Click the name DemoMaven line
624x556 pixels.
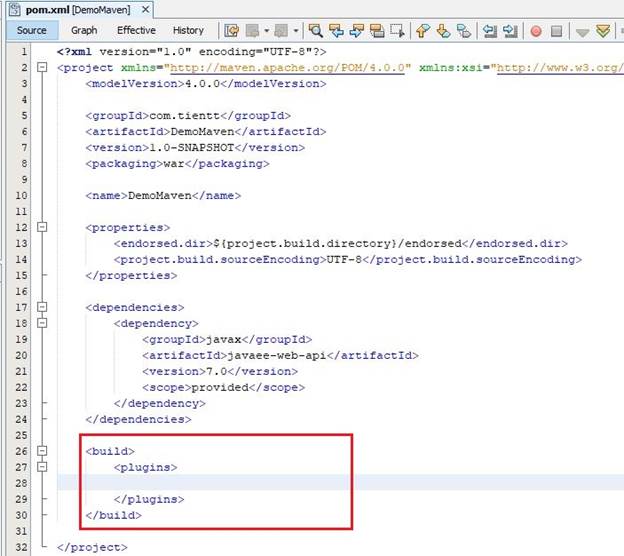163,196
